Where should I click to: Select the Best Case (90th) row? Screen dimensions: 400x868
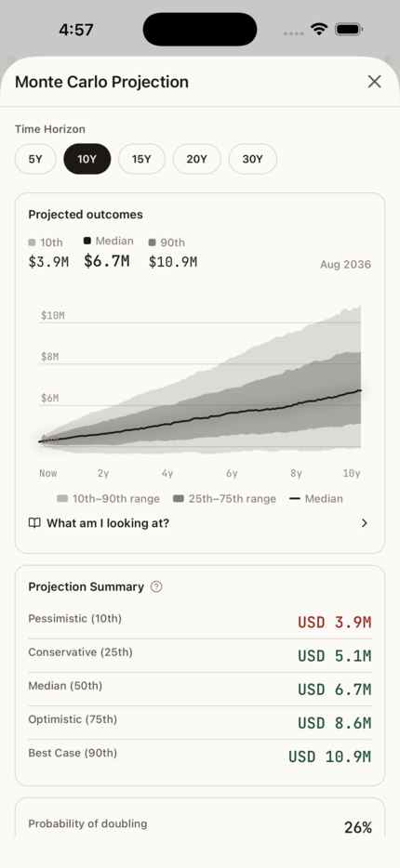(199, 756)
